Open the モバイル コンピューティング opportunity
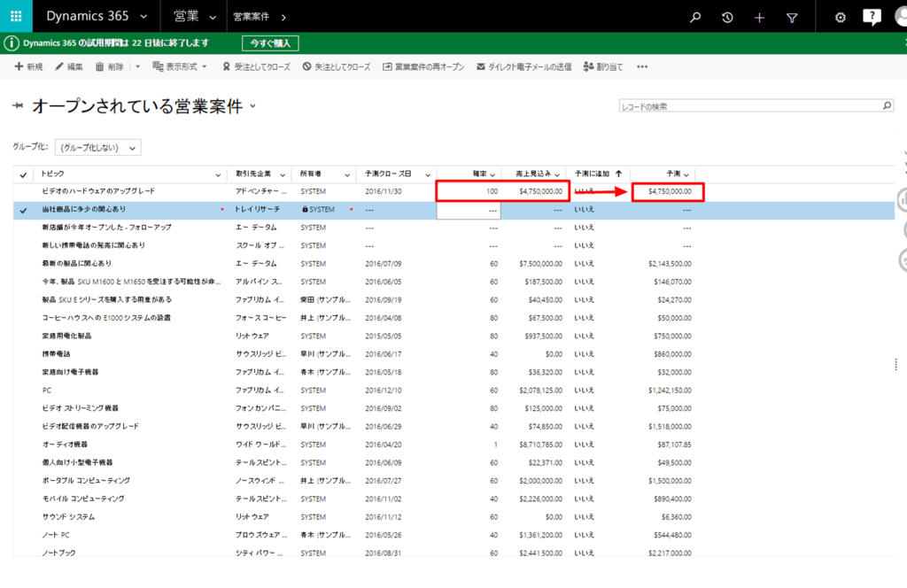This screenshot has width=907, height=588. [x=82, y=499]
